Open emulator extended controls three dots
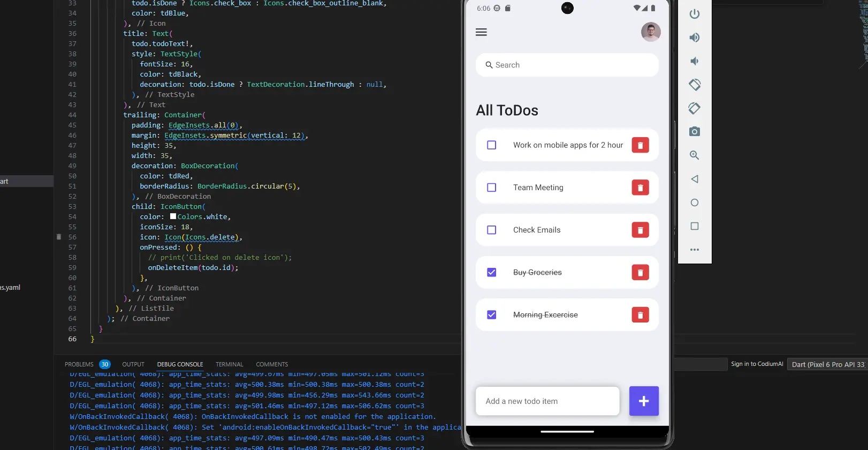 pos(694,250)
